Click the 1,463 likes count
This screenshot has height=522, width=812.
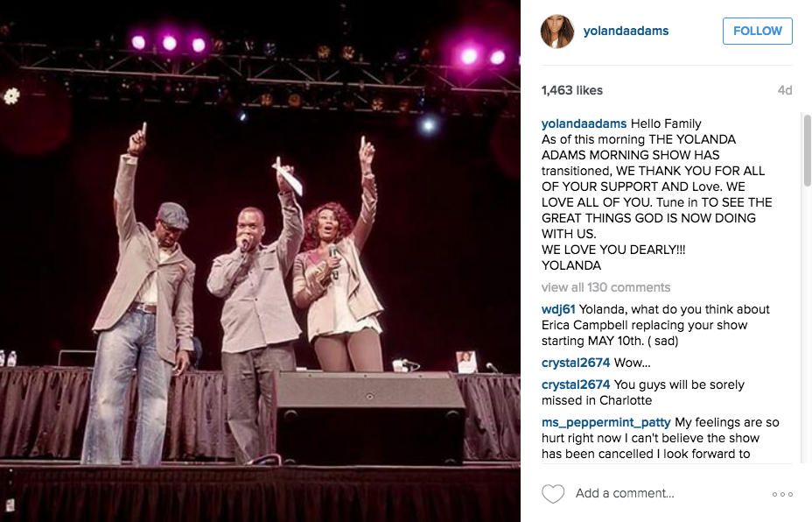(x=571, y=91)
